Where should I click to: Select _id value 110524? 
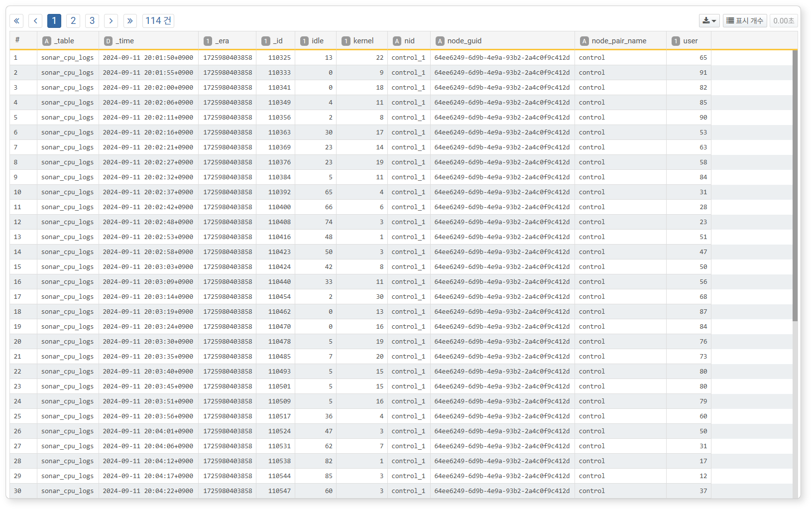tap(279, 431)
